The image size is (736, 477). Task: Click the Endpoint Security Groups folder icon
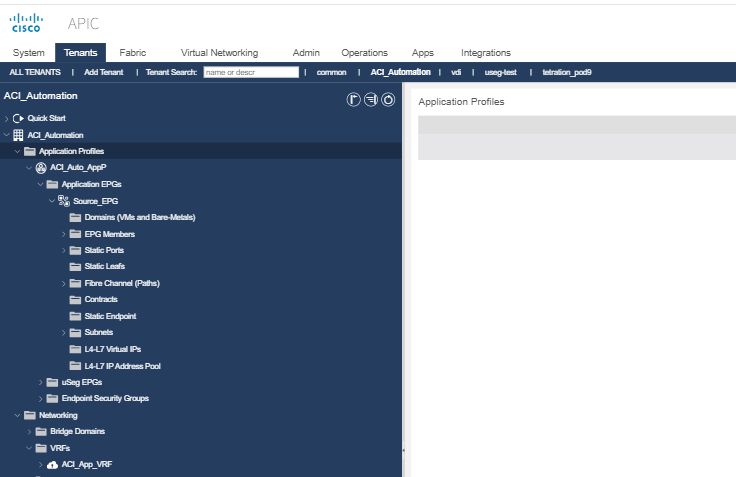click(53, 399)
